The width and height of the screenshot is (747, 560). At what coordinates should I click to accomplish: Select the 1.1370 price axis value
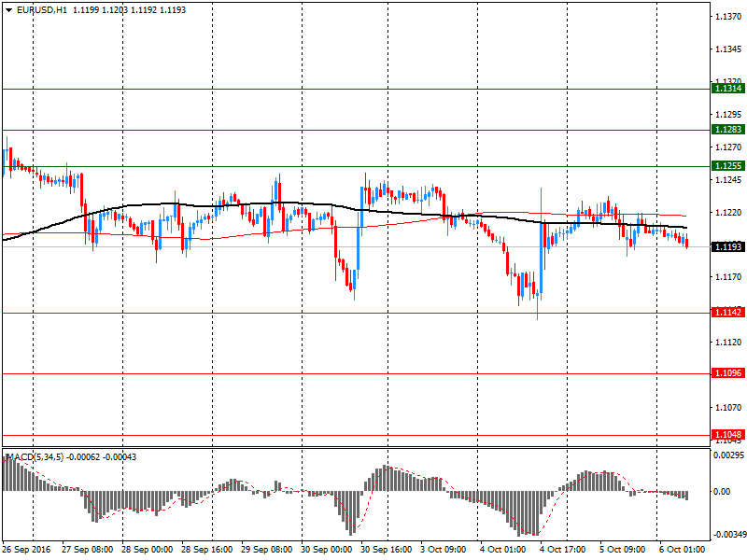(728, 17)
